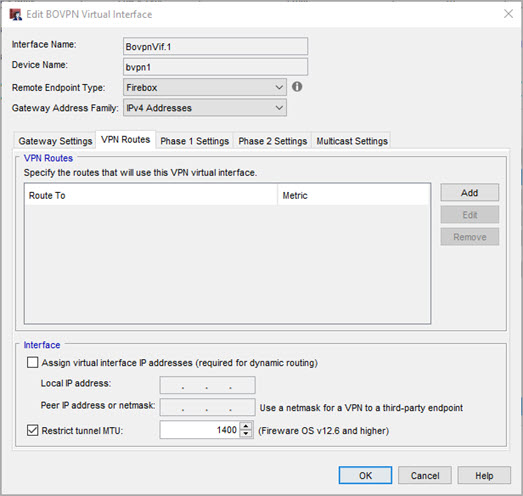The image size is (523, 496).
Task: Close the Edit BOVPN Virtual Interface dialog
Action: point(508,14)
